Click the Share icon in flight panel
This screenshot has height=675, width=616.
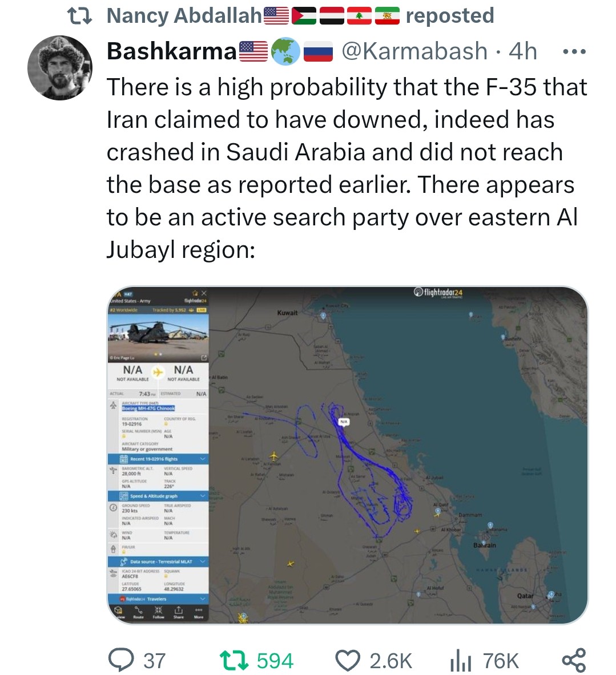179,612
